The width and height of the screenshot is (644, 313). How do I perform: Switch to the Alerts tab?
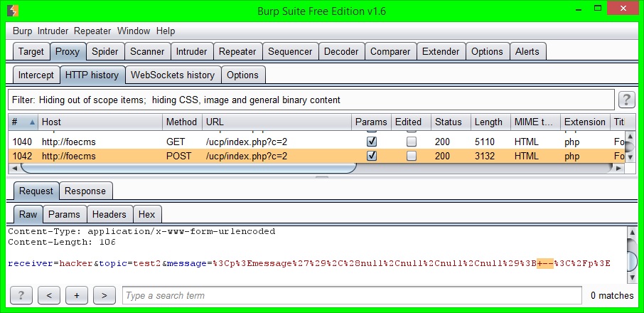(527, 52)
